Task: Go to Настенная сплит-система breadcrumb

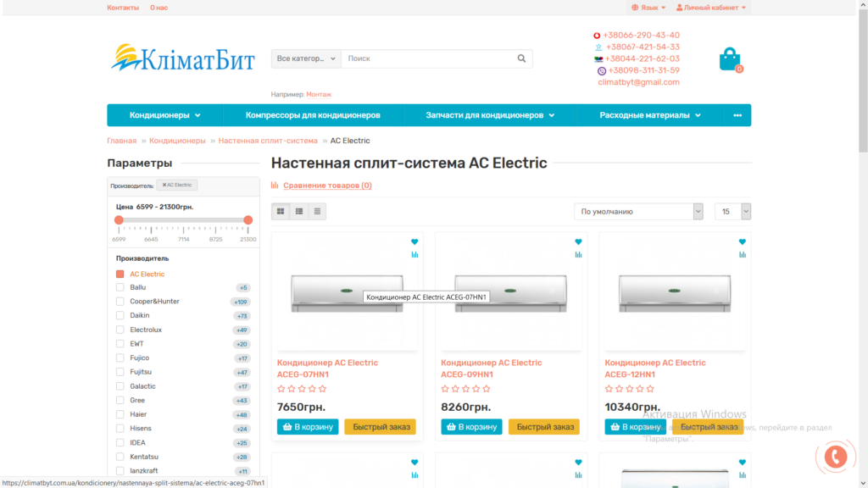Action: (x=268, y=141)
